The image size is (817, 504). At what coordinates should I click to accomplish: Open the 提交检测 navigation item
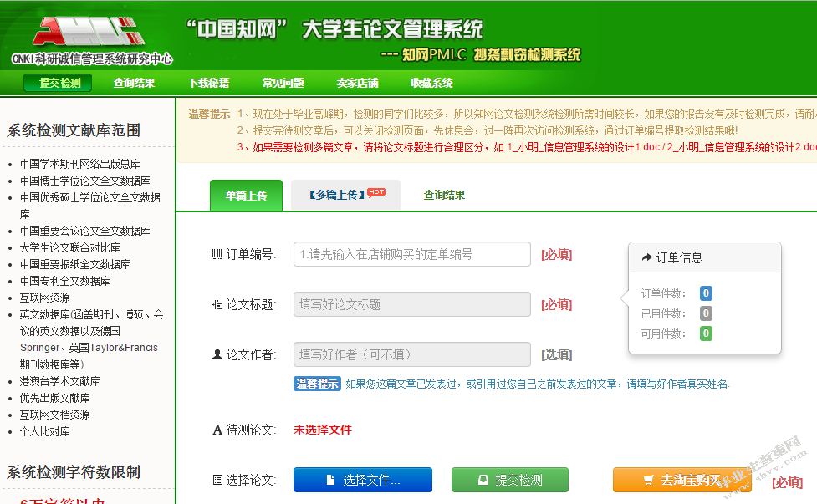(x=58, y=83)
